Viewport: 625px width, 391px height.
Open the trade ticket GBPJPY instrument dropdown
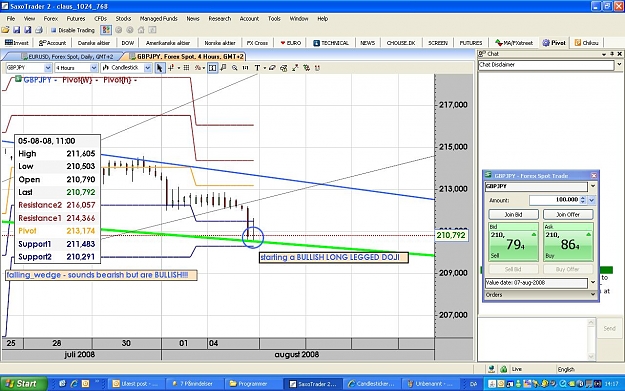(593, 186)
